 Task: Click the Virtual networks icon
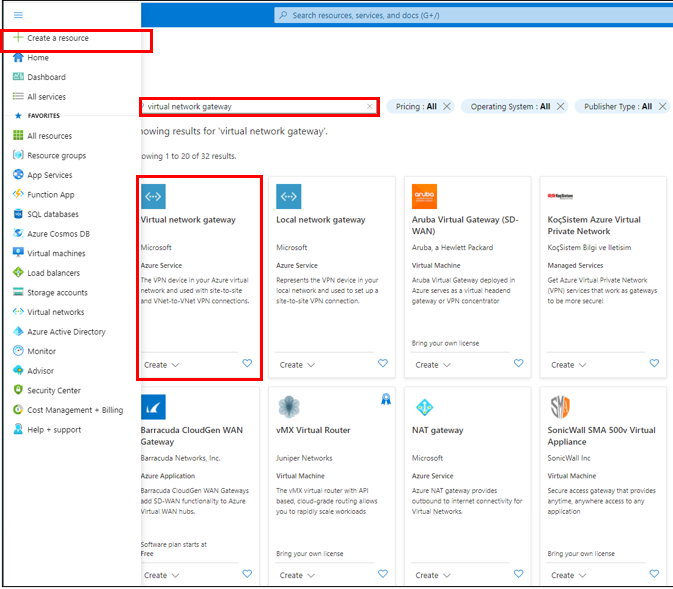(x=18, y=312)
